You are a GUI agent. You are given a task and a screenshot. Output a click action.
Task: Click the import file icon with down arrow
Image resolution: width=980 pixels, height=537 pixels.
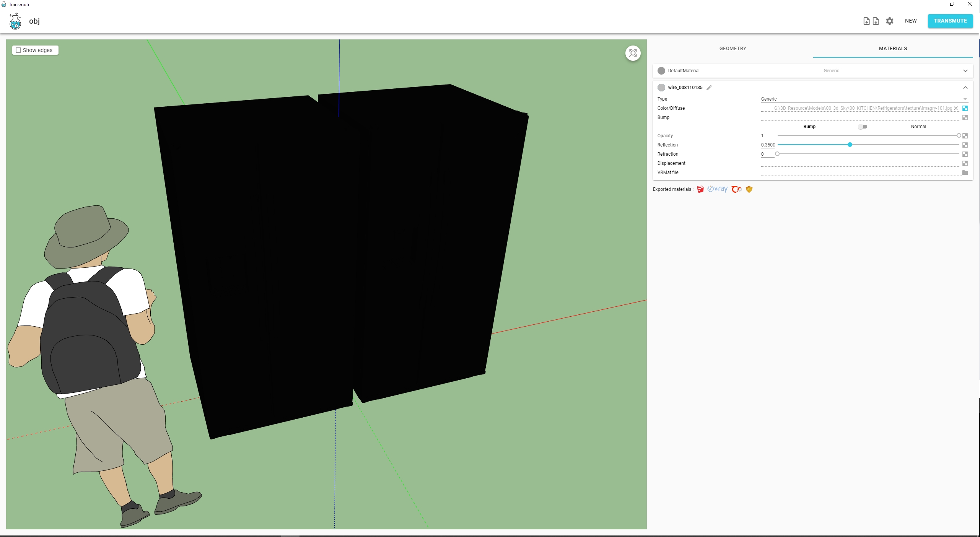point(866,21)
